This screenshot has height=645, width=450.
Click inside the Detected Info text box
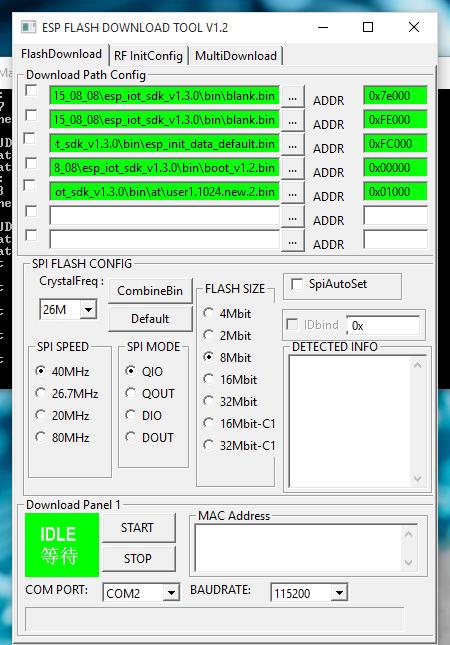point(350,421)
